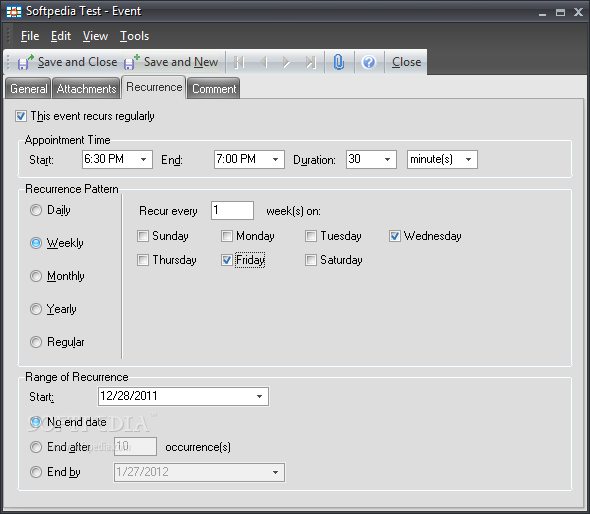The height and width of the screenshot is (514, 590).
Task: Open the range Start date 12/28/2011 dropdown
Action: click(259, 397)
